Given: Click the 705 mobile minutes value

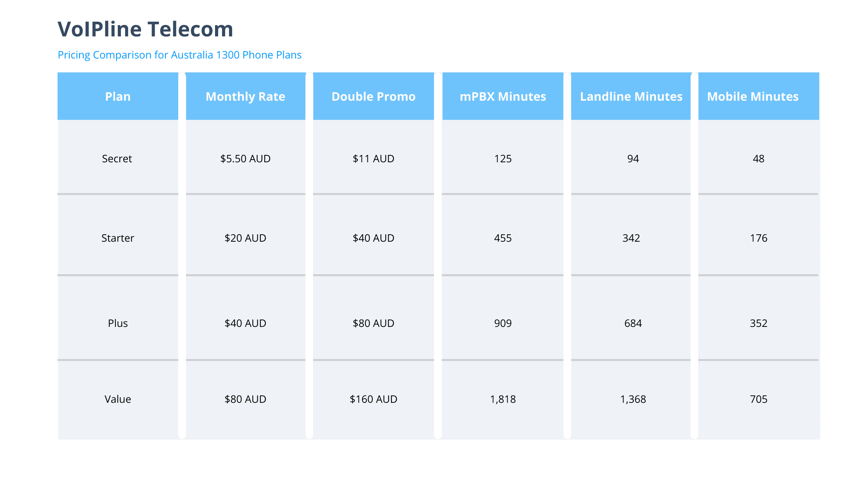Looking at the screenshot, I should tap(758, 399).
